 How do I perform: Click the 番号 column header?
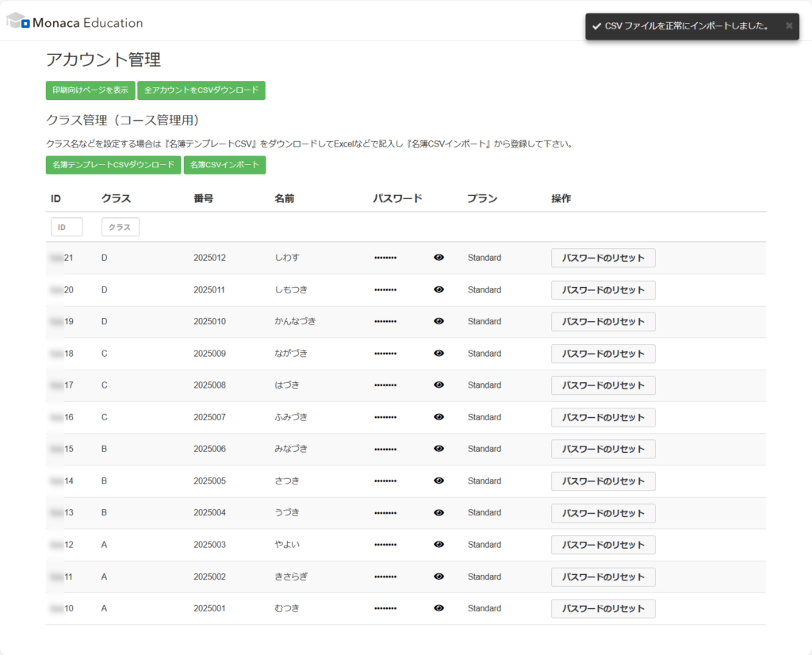pyautogui.click(x=204, y=198)
